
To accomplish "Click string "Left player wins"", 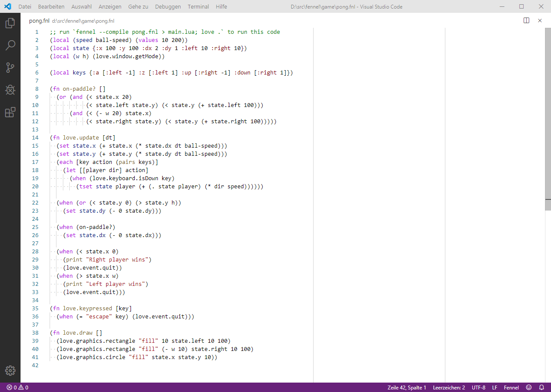I will (x=116, y=284).
